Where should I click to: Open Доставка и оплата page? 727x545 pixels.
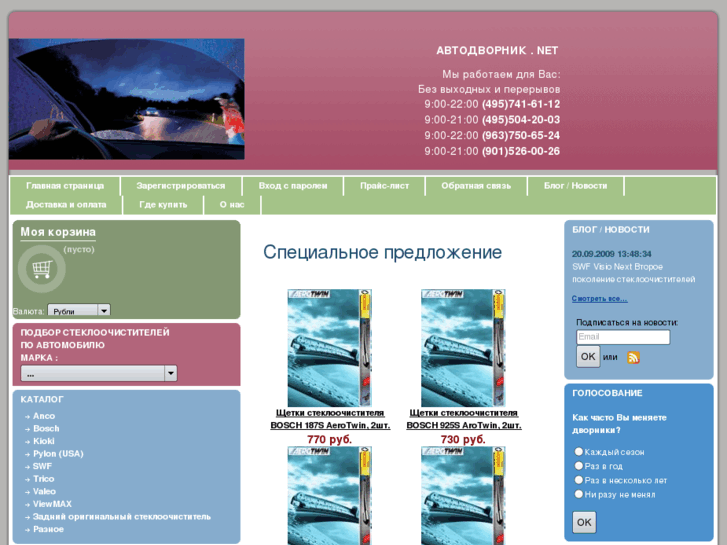pos(66,205)
